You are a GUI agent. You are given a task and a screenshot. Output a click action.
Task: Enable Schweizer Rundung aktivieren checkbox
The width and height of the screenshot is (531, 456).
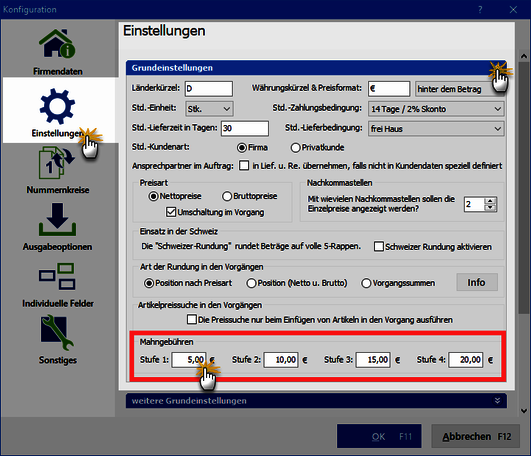click(379, 246)
